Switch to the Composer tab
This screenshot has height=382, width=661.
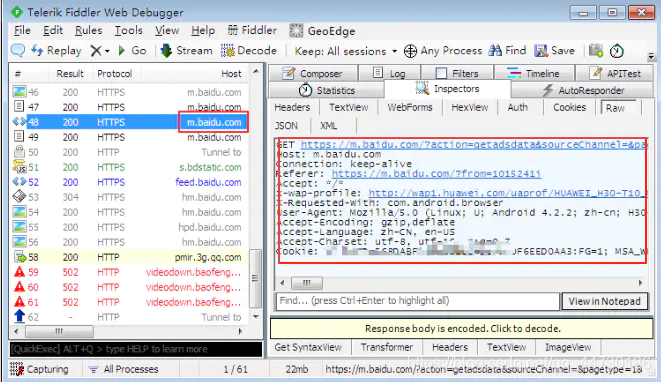pyautogui.click(x=313, y=73)
